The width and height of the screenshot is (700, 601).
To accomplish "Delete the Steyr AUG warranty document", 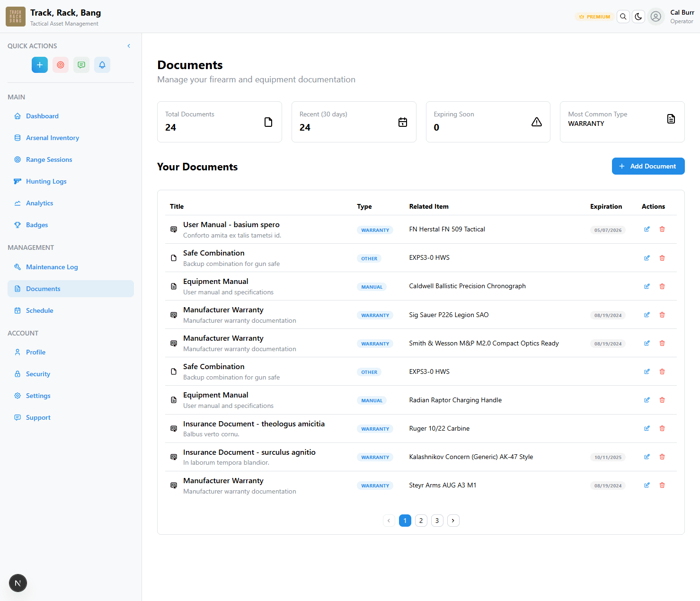I will (662, 485).
